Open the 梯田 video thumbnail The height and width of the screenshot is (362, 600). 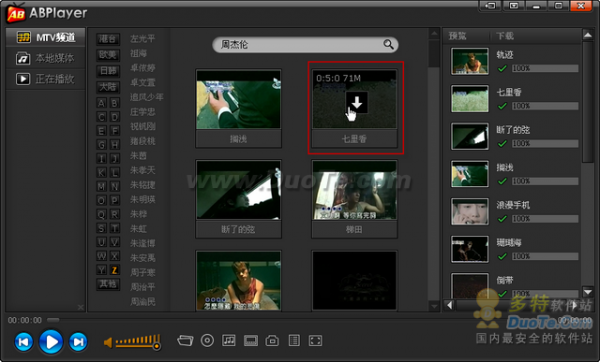(x=354, y=190)
